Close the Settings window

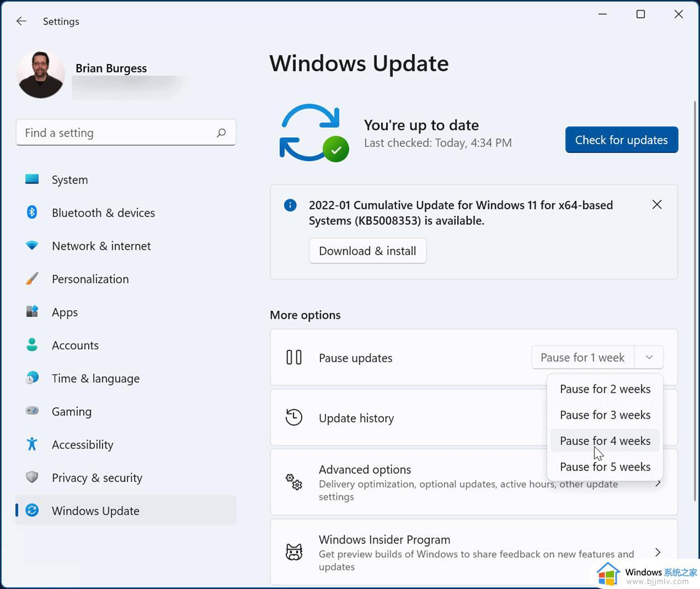679,14
